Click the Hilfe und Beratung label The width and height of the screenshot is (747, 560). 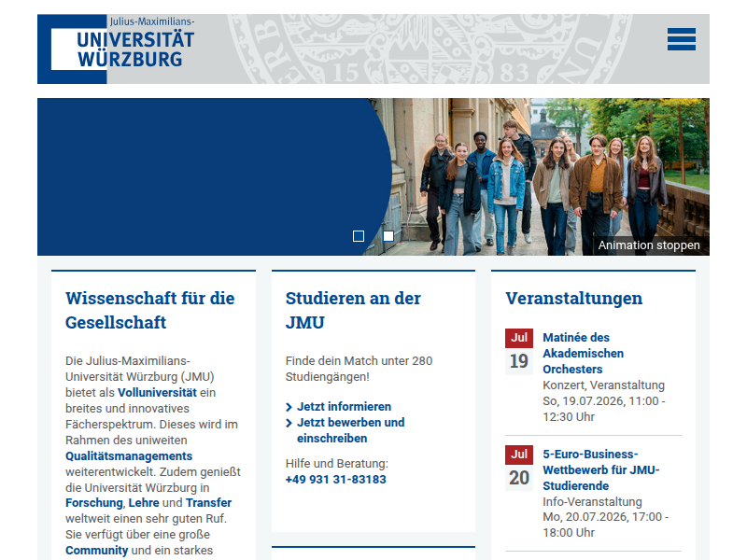337,464
